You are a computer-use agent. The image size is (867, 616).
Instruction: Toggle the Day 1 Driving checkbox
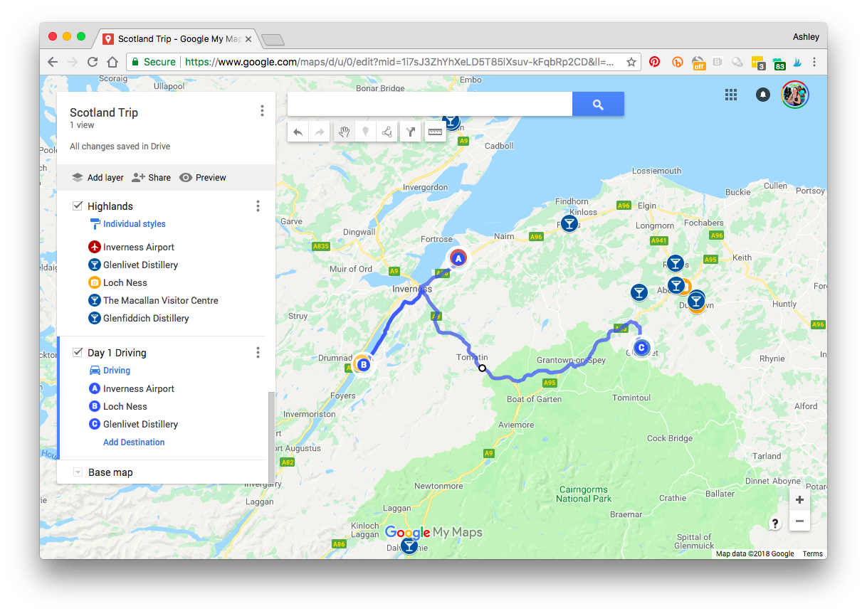(x=78, y=352)
